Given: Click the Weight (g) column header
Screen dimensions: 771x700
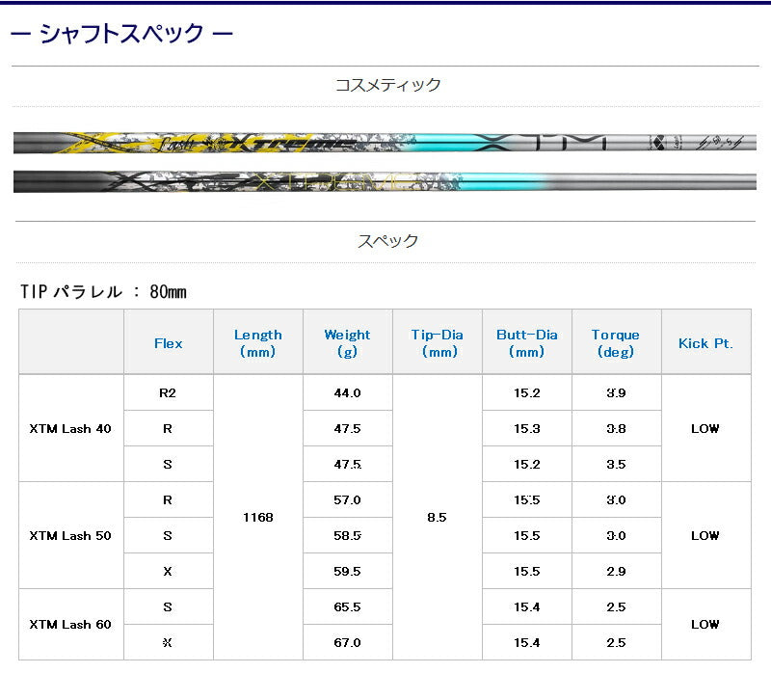Looking at the screenshot, I should click(348, 343).
